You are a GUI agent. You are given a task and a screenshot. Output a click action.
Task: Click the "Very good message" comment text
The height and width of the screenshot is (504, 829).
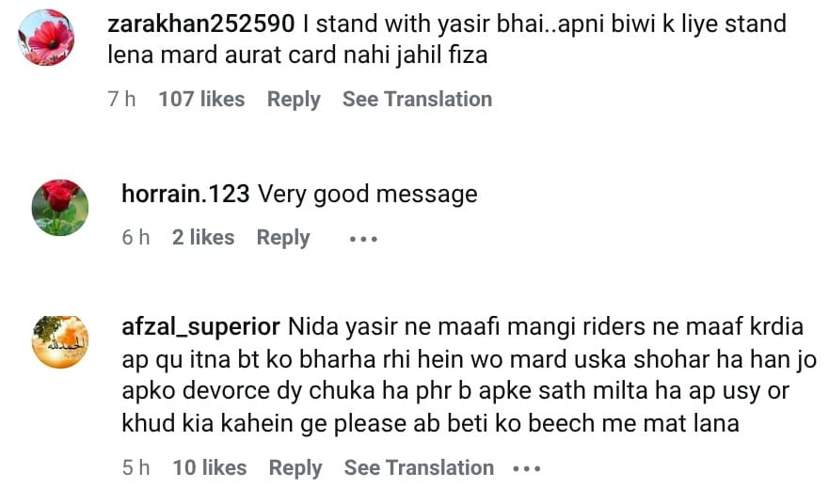point(368,195)
